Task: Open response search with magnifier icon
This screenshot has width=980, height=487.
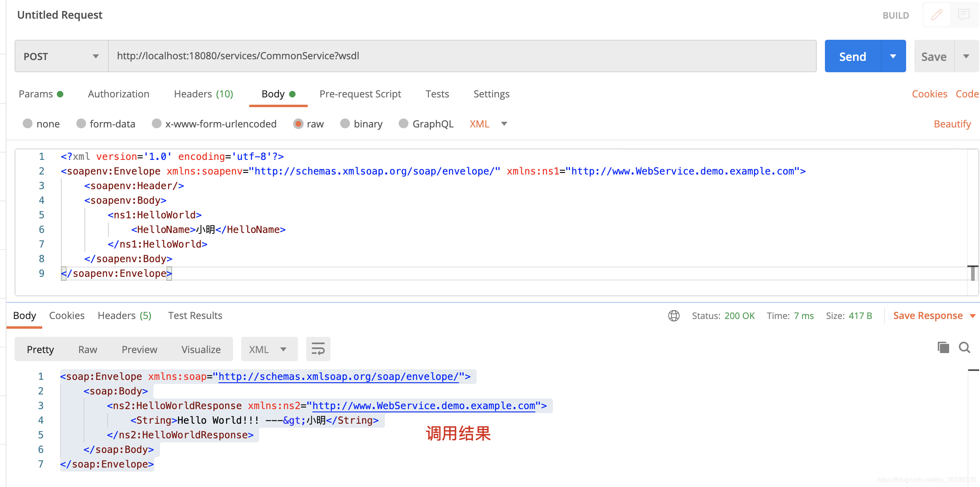Action: pyautogui.click(x=964, y=347)
